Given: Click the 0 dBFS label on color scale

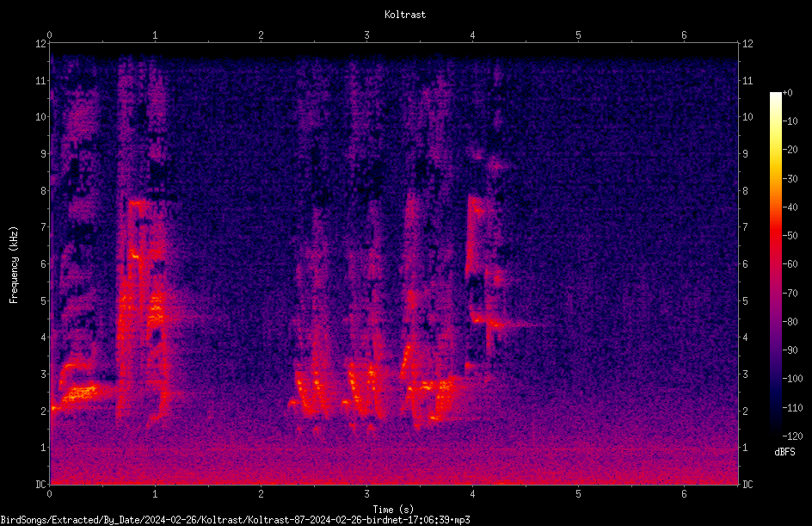Looking at the screenshot, I should 787,93.
